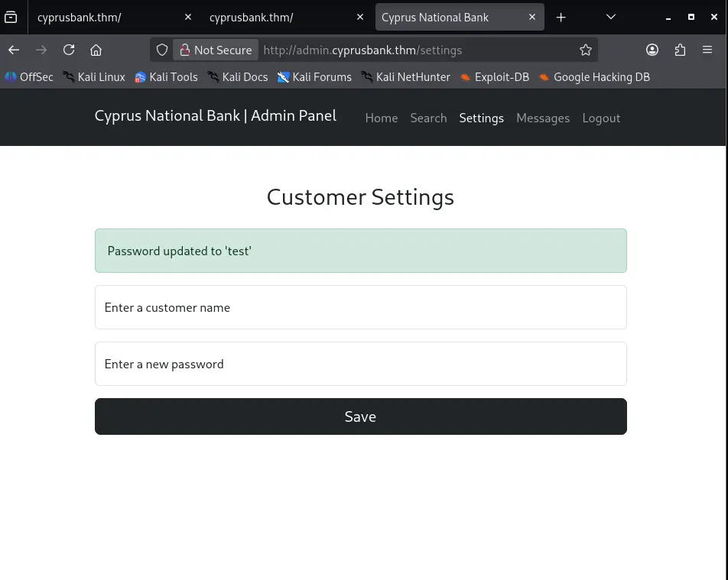Expand the list all tabs dropdown
Image resolution: width=728 pixels, height=580 pixels.
click(x=610, y=17)
